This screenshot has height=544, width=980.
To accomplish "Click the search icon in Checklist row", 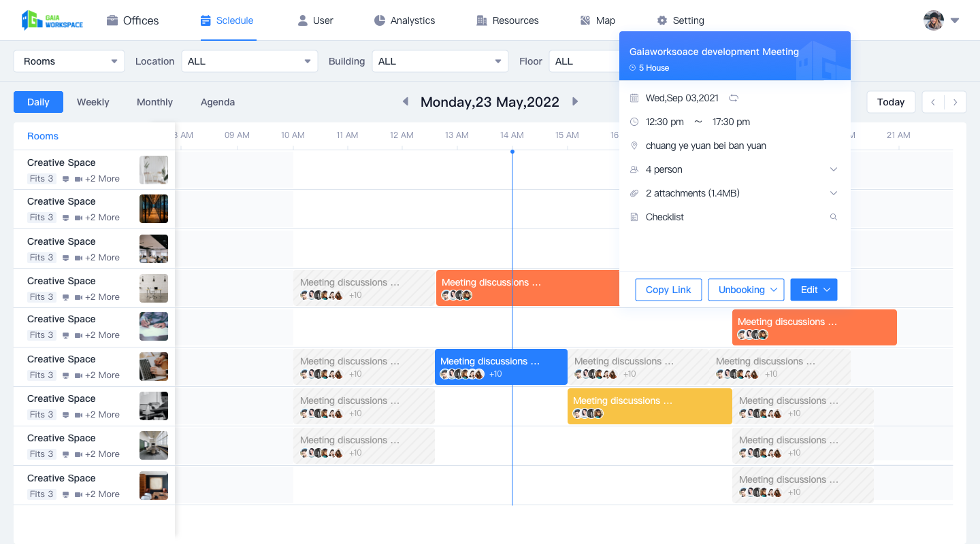I will (x=834, y=217).
